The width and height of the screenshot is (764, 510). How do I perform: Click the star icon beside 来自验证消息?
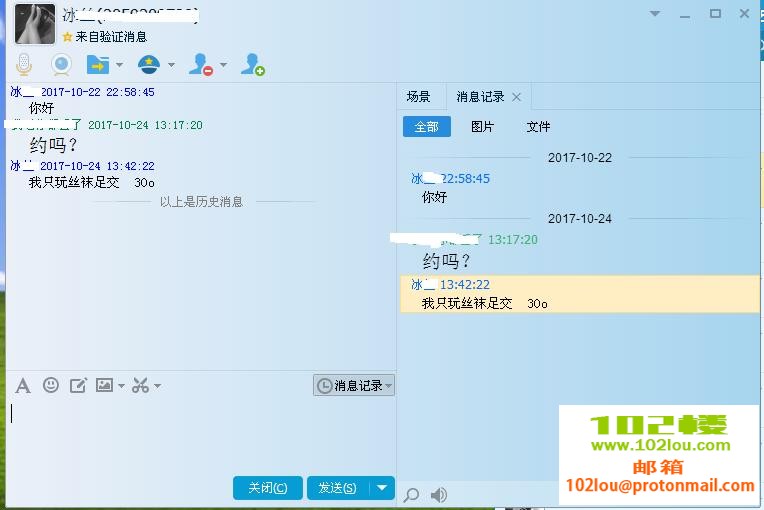pos(67,37)
